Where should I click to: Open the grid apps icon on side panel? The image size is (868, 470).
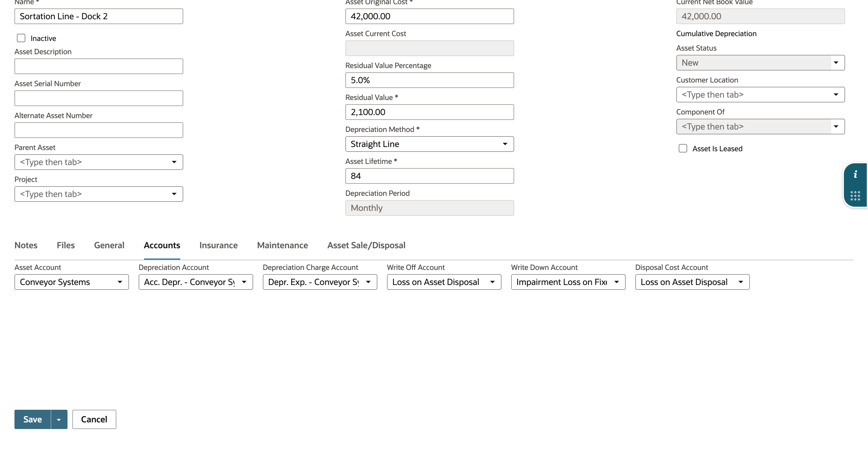(x=855, y=196)
